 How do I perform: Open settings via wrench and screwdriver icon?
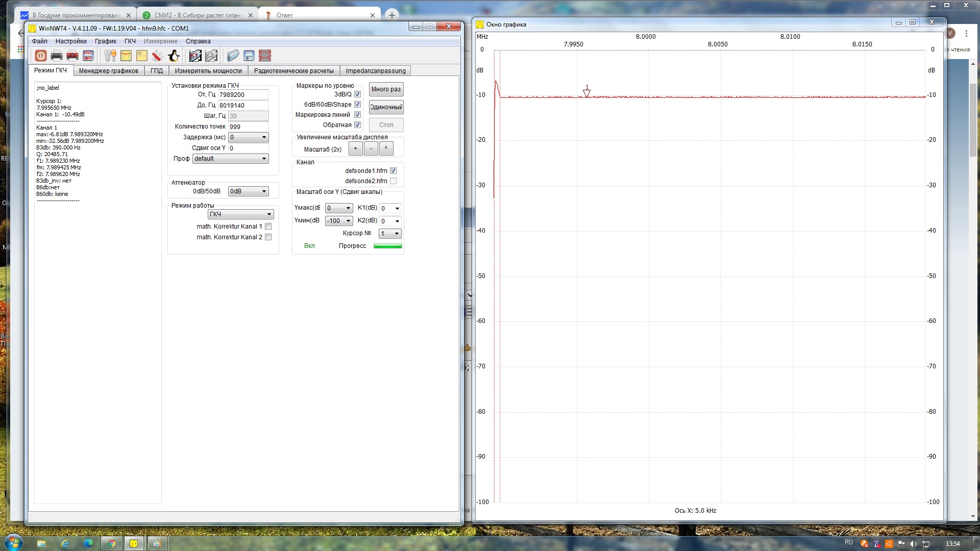110,56
